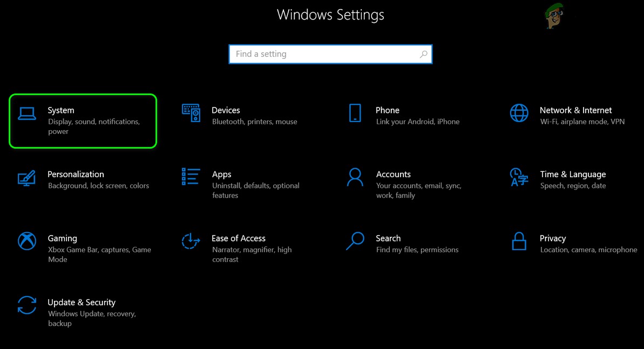The image size is (644, 349).
Task: Click the Update & Security sync arrows icon
Action: tap(27, 305)
